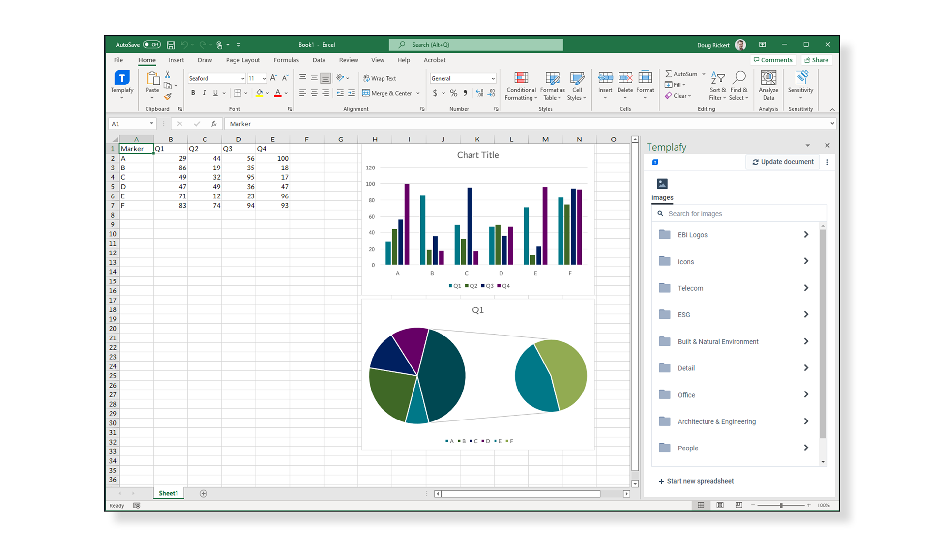Click the Templafy ribbon icon

(x=122, y=78)
